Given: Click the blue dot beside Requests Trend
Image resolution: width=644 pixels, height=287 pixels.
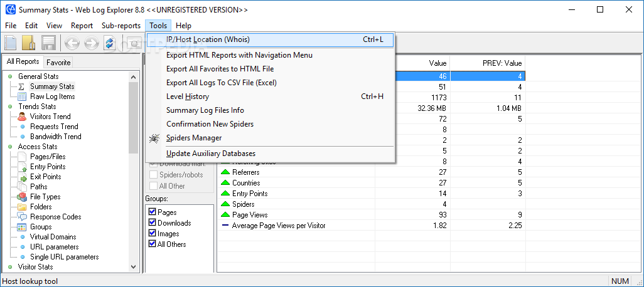Looking at the screenshot, I should [x=23, y=127].
